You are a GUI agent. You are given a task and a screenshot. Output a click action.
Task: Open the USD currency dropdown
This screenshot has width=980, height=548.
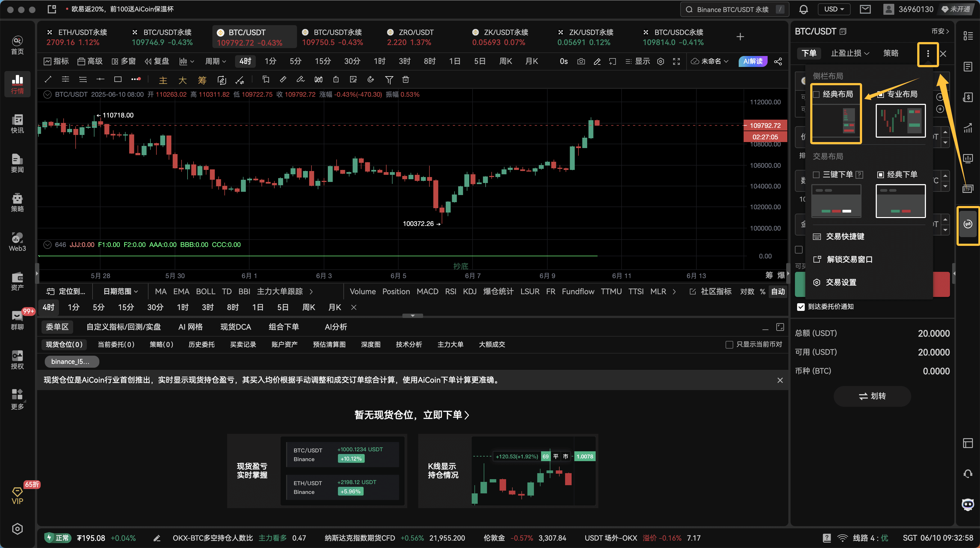point(833,9)
